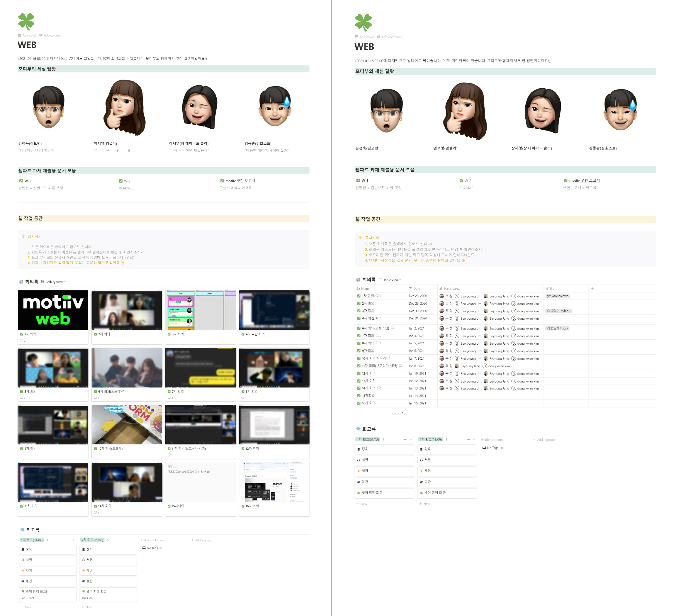Image resolution: width=676 pixels, height=616 pixels.
Task: Open 넷이 함께 회고! card dated Jan 9, 2021
Action: point(108,595)
